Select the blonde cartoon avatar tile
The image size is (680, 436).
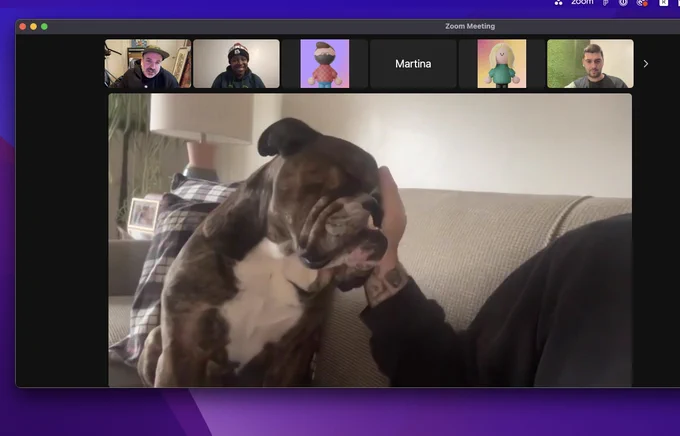[x=502, y=64]
